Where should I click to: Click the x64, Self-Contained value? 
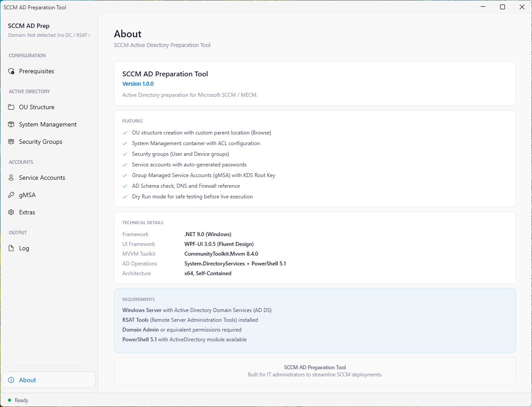coord(208,273)
